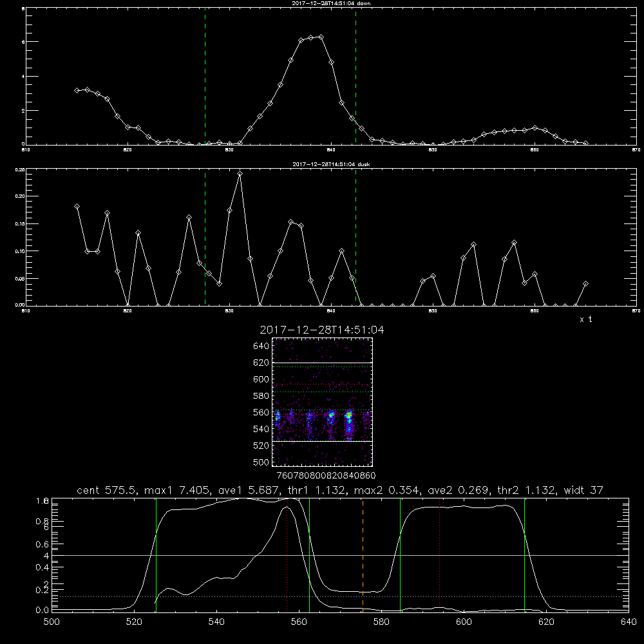Click the '2017-12-28T14:51:04 dawn' plot title
Viewport: 644px width, 644px height.
pyautogui.click(x=331, y=3)
